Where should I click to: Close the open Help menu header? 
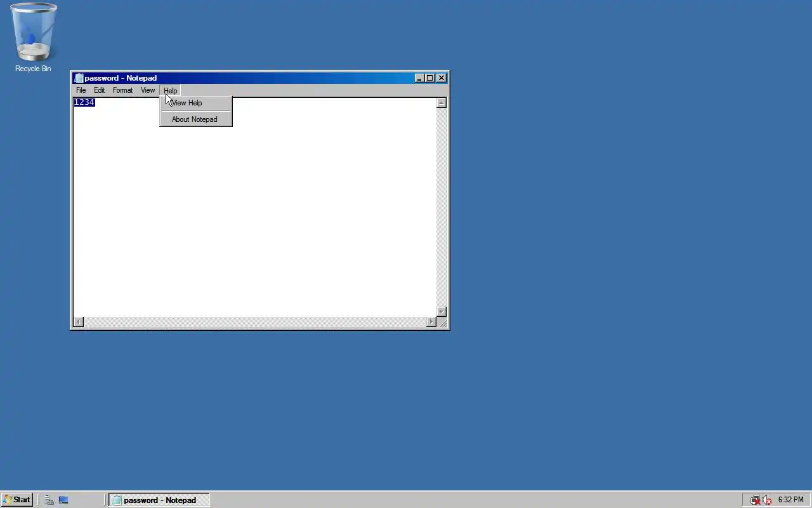pyautogui.click(x=170, y=90)
